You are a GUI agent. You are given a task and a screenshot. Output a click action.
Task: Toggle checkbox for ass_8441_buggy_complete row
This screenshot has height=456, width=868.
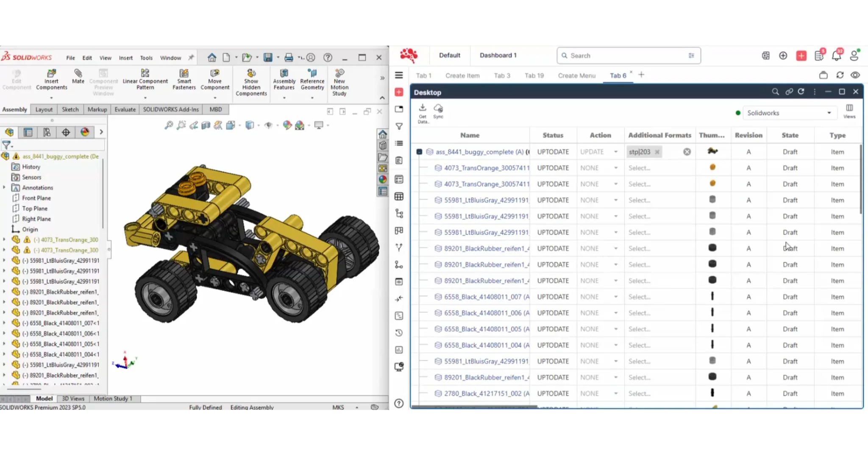[419, 152]
